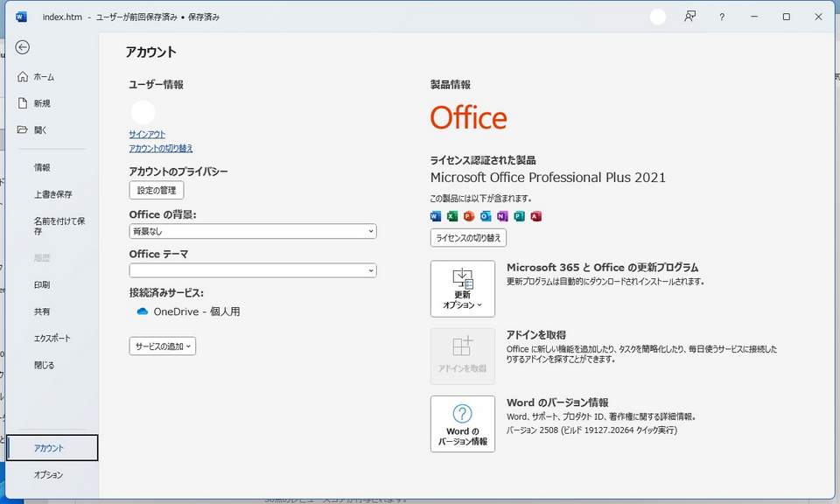The image size is (840, 504).
Task: Open the Office テーマ dropdown
Action: [252, 270]
